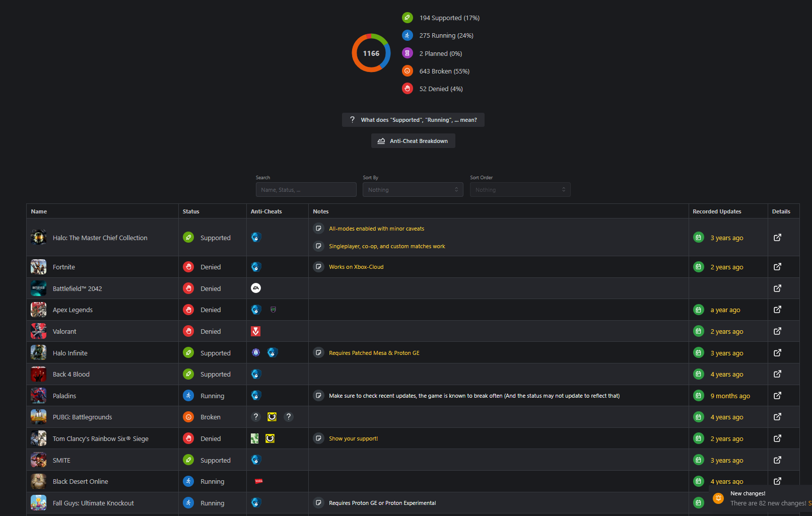Click the 194 Supported (17%) legend text
This screenshot has width=812, height=516.
click(449, 18)
